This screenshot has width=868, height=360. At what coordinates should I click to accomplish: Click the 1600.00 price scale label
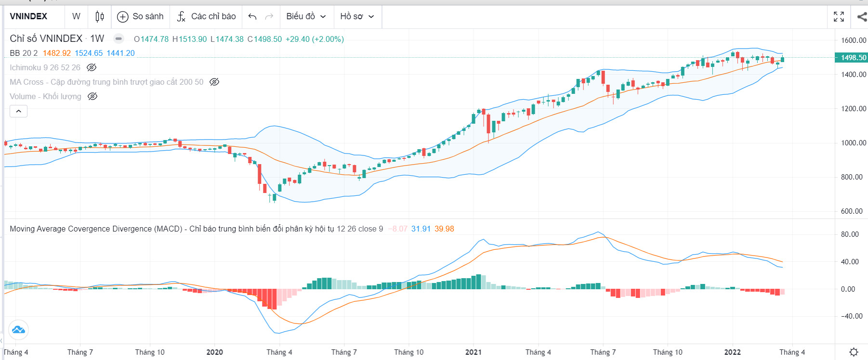click(854, 40)
